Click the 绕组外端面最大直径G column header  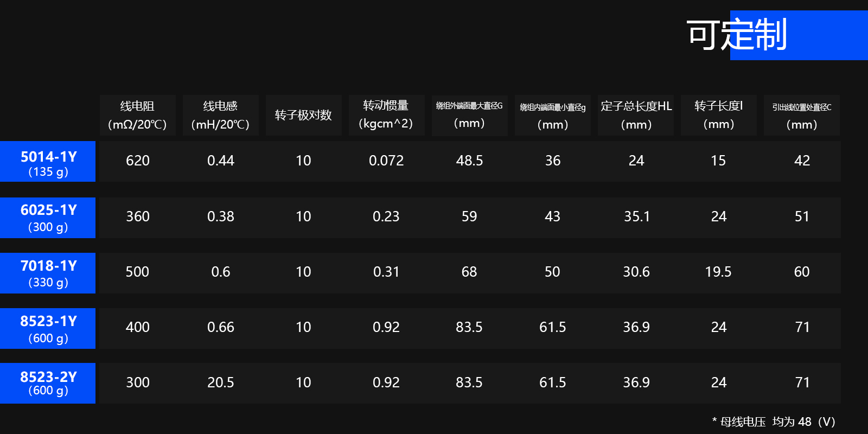469,115
